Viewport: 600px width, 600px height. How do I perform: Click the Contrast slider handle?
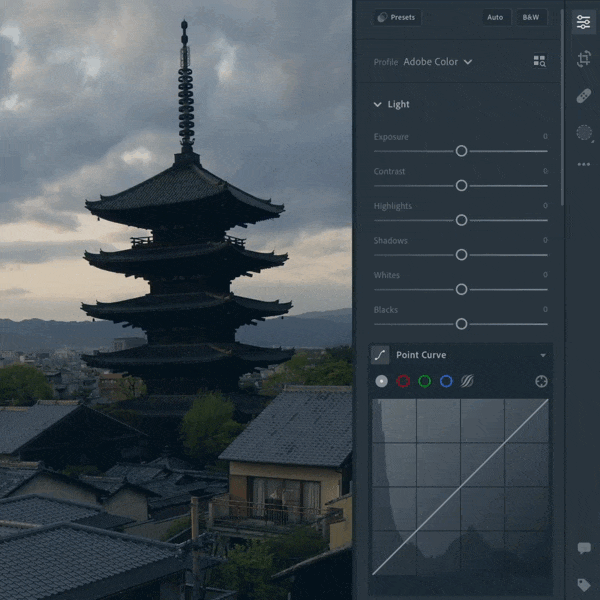click(x=461, y=186)
